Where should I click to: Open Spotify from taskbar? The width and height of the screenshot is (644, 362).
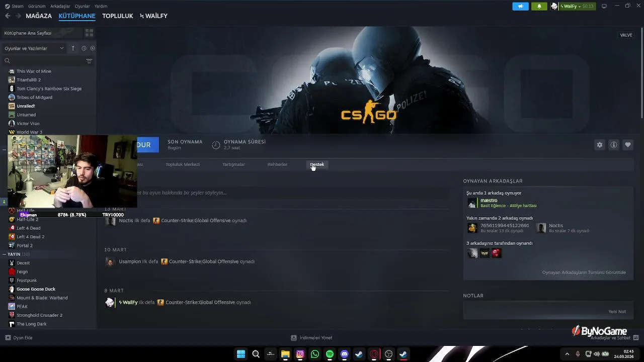tap(330, 354)
